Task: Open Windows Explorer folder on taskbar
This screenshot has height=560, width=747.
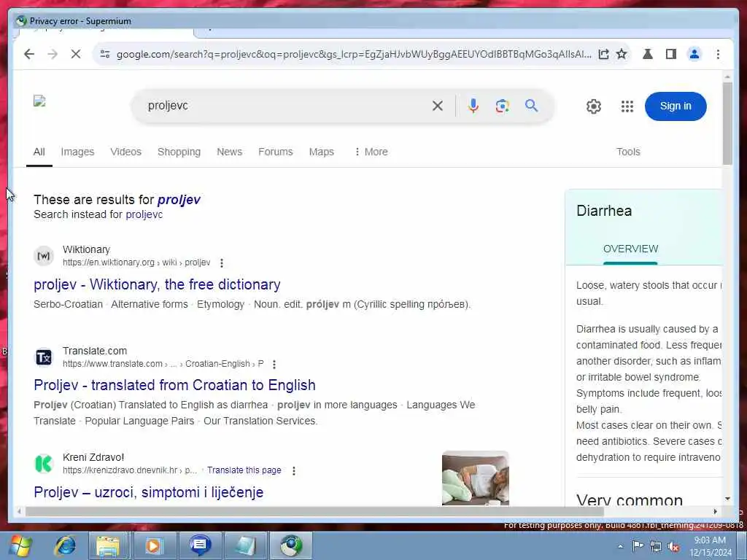Action: [x=108, y=546]
